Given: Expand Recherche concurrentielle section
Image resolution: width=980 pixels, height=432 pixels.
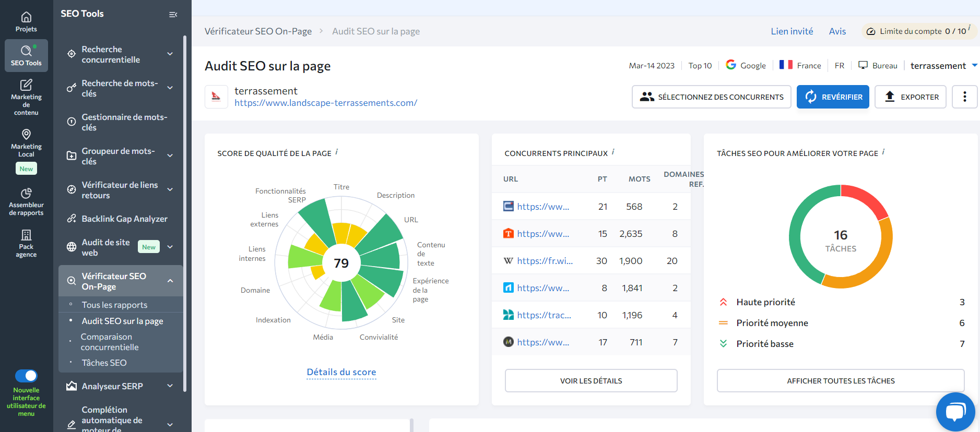Looking at the screenshot, I should (x=170, y=54).
